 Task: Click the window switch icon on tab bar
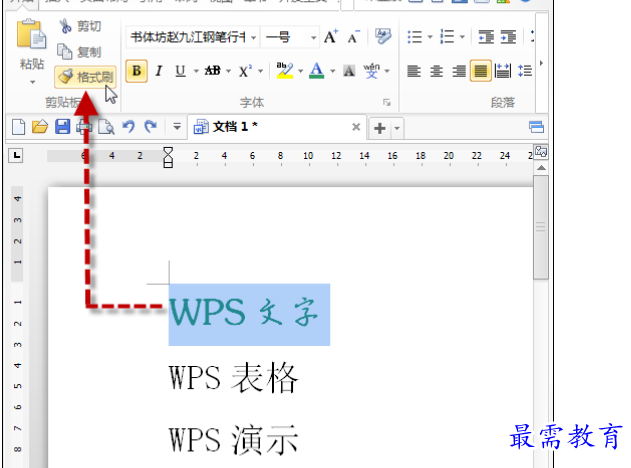pos(536,127)
